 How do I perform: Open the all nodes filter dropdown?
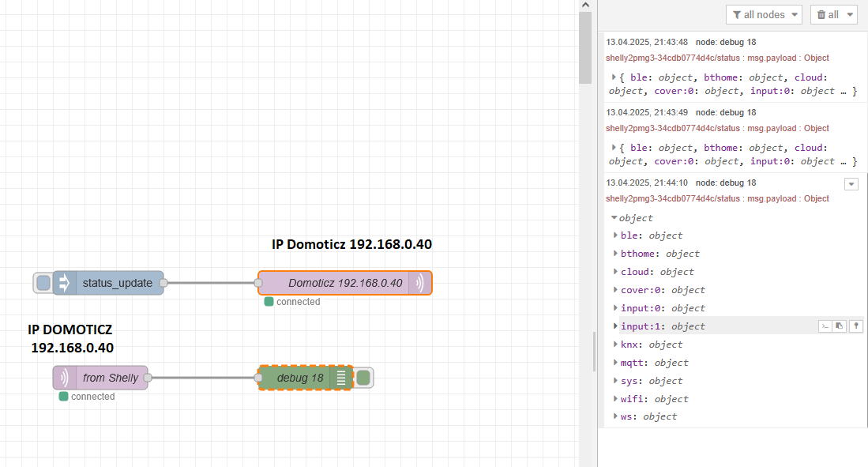(764, 15)
